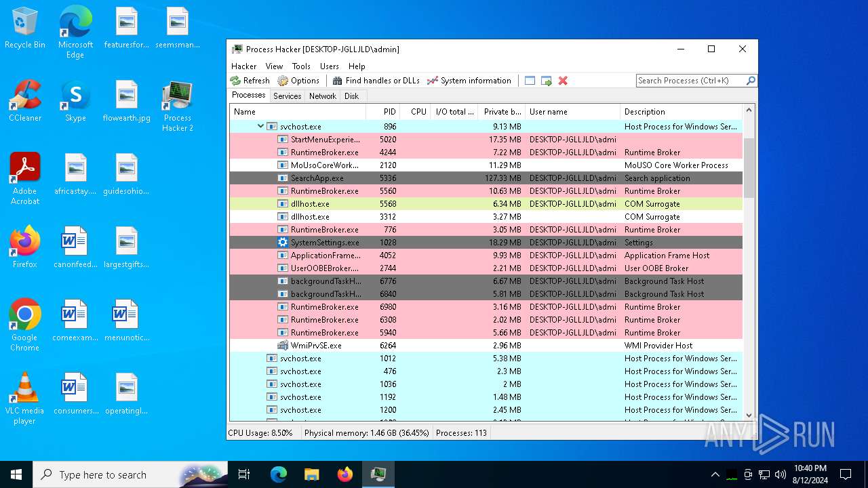Click the red X terminate window icon
This screenshot has width=868, height=488.
coord(563,81)
